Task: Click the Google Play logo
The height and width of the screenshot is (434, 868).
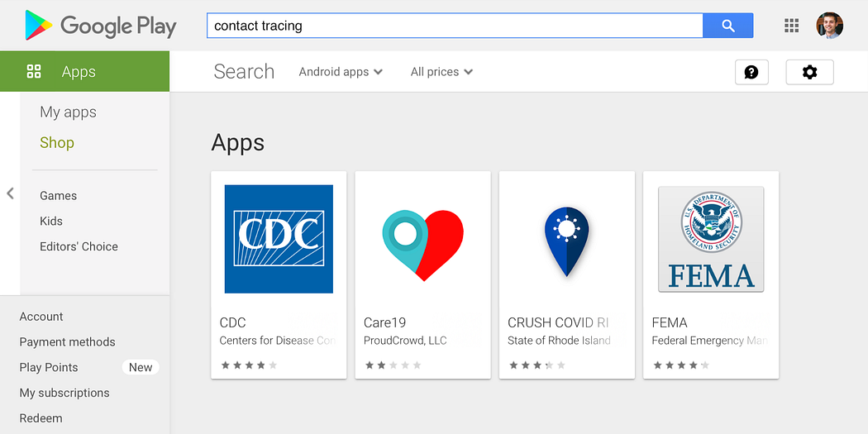Action: tap(101, 26)
